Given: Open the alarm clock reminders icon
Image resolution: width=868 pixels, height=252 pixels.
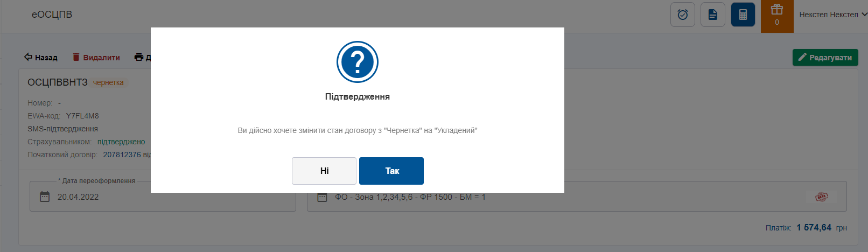Looking at the screenshot, I should pyautogui.click(x=683, y=15).
